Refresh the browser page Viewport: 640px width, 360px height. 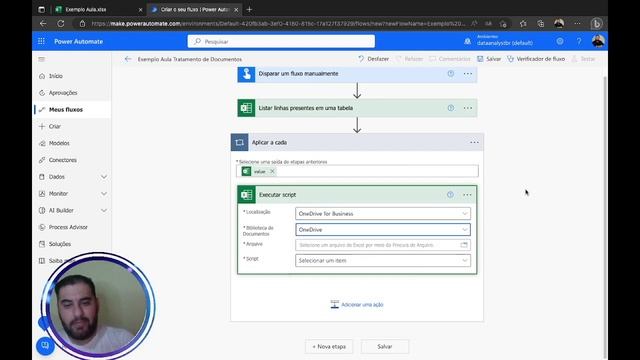(60, 24)
